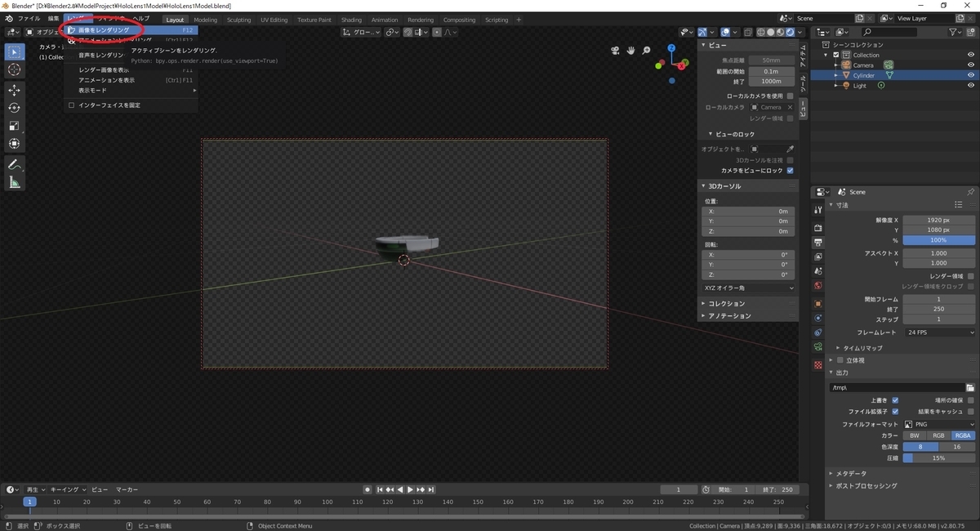This screenshot has width=980, height=531.
Task: Open the ファイルフォーマット PNG dropdown
Action: (939, 424)
